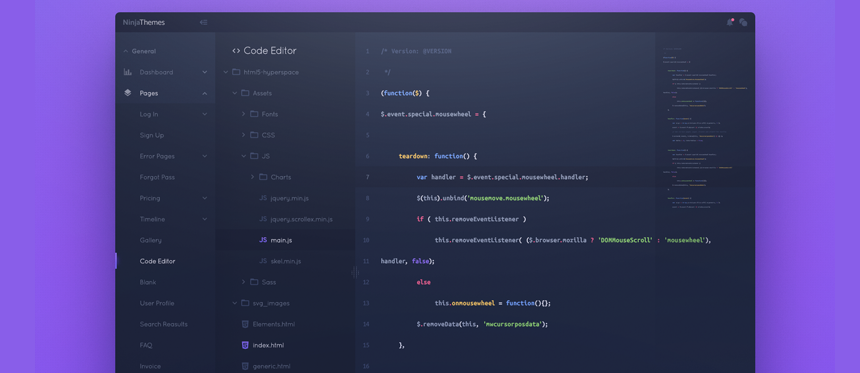This screenshot has height=373, width=860.
Task: Click the JS icon beside main.js
Action: [x=263, y=240]
